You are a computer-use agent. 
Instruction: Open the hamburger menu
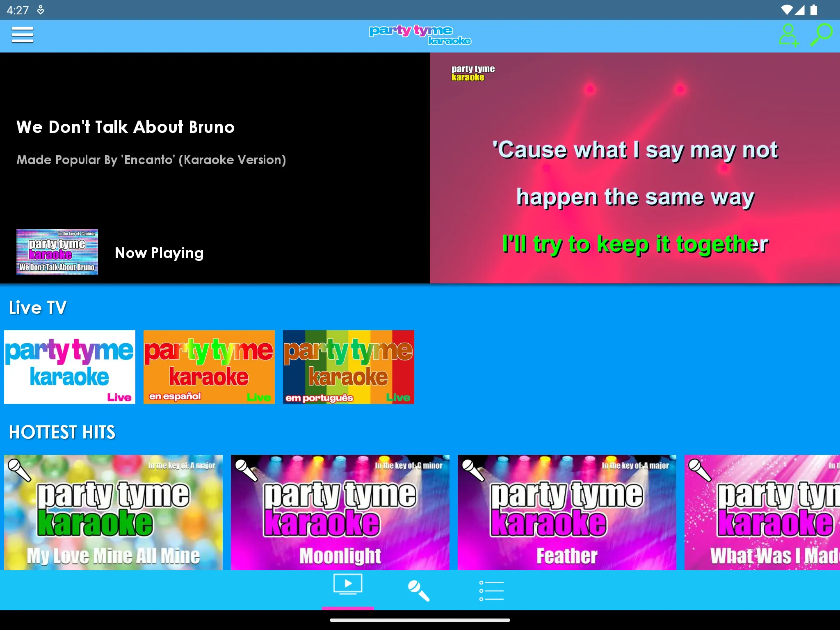pos(22,35)
